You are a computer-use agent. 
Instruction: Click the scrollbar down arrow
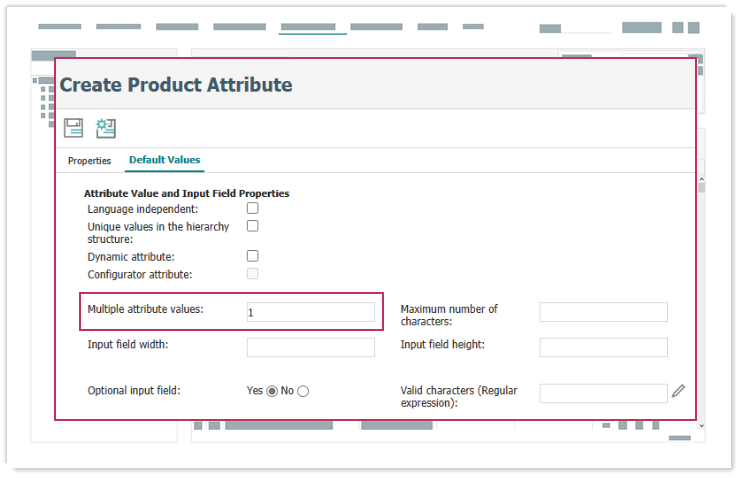pos(701,425)
